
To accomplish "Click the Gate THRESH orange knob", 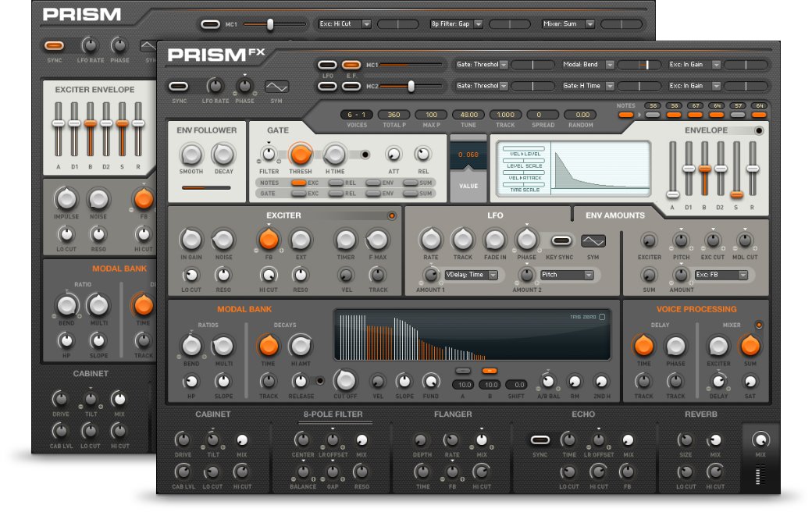I will click(x=300, y=155).
